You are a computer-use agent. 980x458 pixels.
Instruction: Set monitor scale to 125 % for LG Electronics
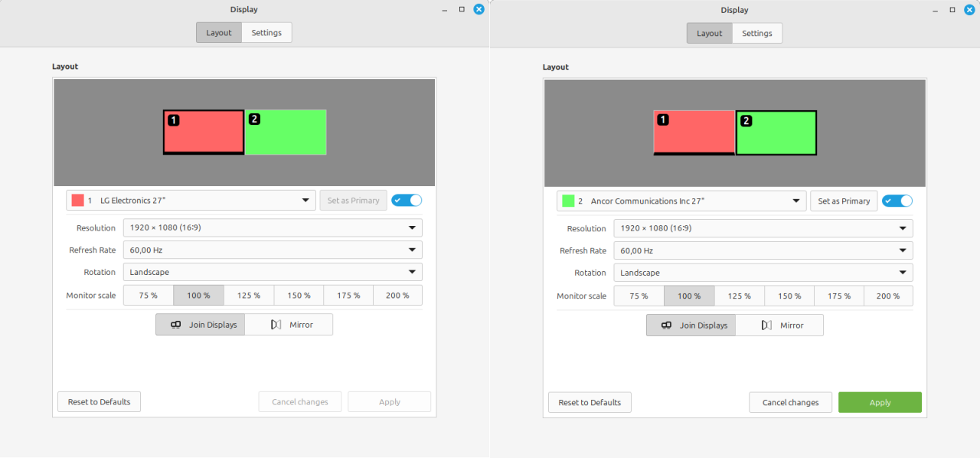tap(249, 295)
